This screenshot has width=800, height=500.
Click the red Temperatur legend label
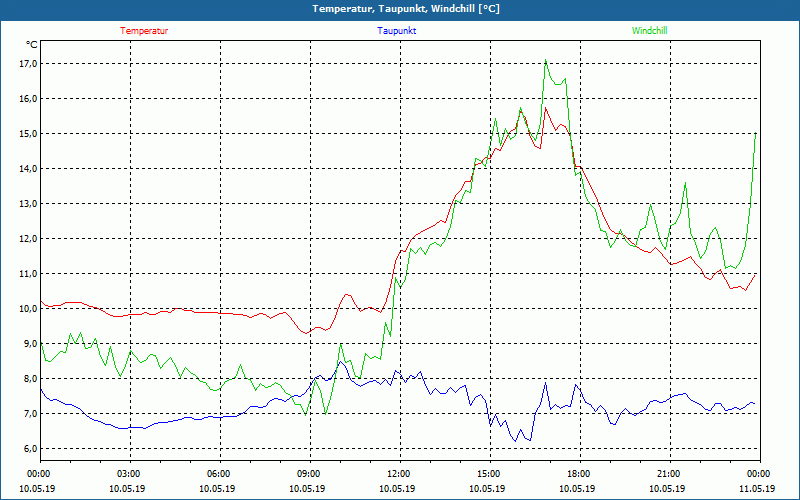144,31
